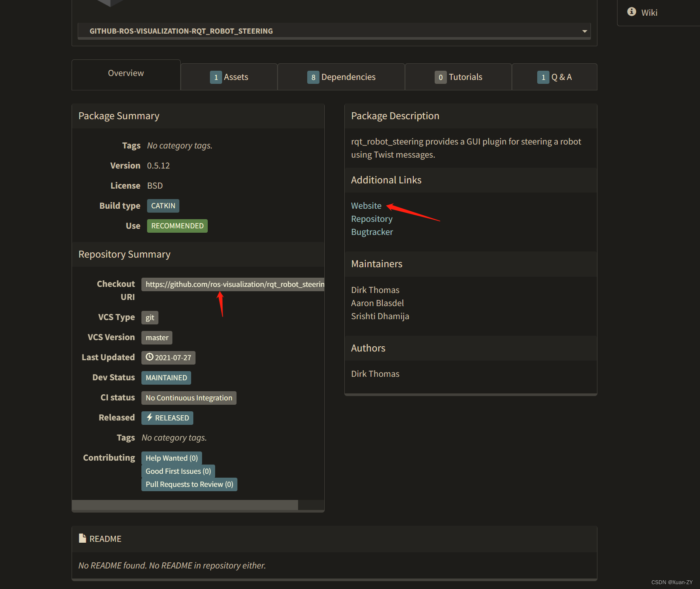The height and width of the screenshot is (589, 700).
Task: Click the No Continuous Integration badge
Action: click(x=189, y=398)
